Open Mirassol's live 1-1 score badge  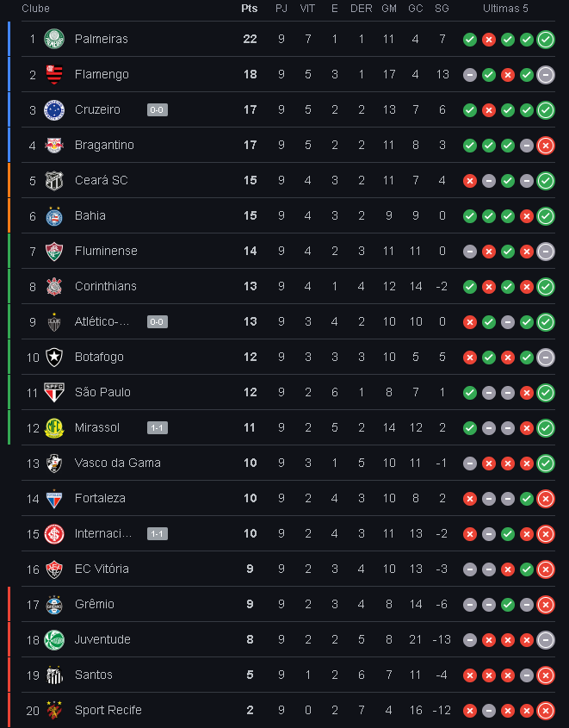(158, 427)
